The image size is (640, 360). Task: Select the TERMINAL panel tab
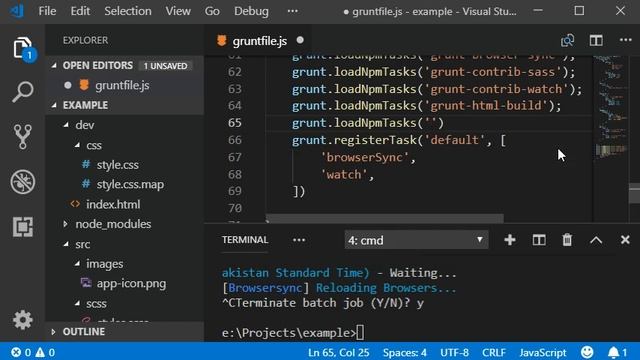[x=245, y=240]
